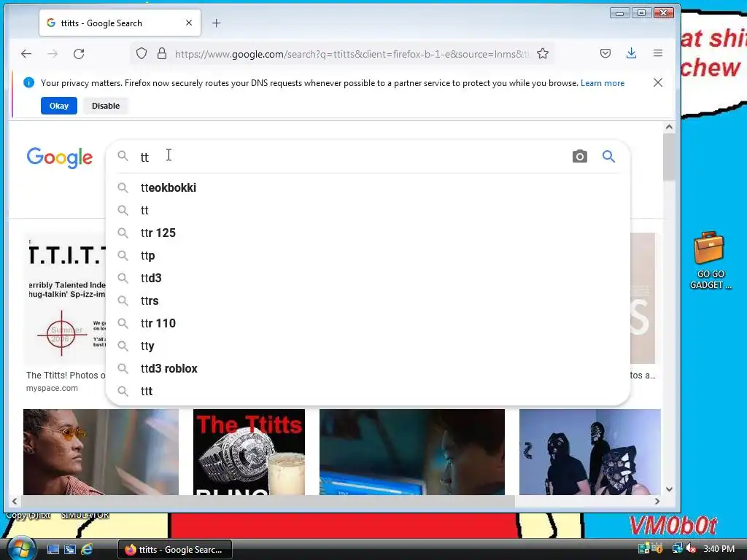Screen dimensions: 747x560
Task: Choose the 'tteokbokki' suggestion
Action: click(368, 187)
